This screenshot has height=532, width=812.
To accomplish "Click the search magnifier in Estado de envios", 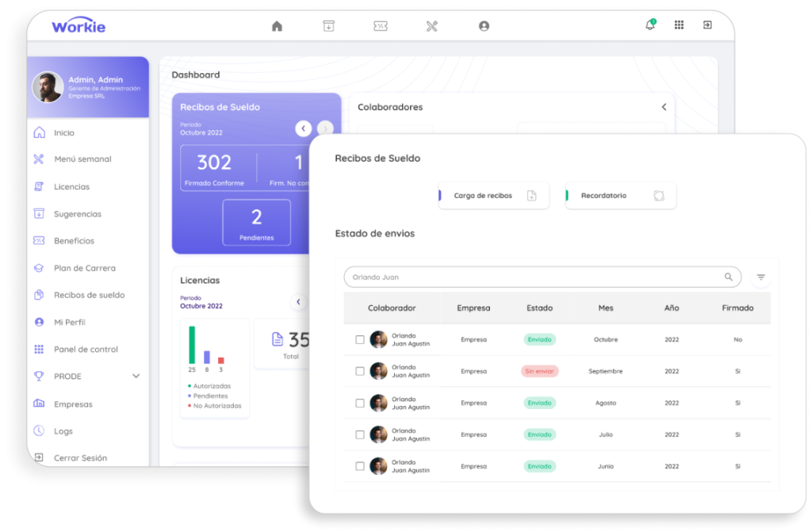I will click(x=728, y=277).
